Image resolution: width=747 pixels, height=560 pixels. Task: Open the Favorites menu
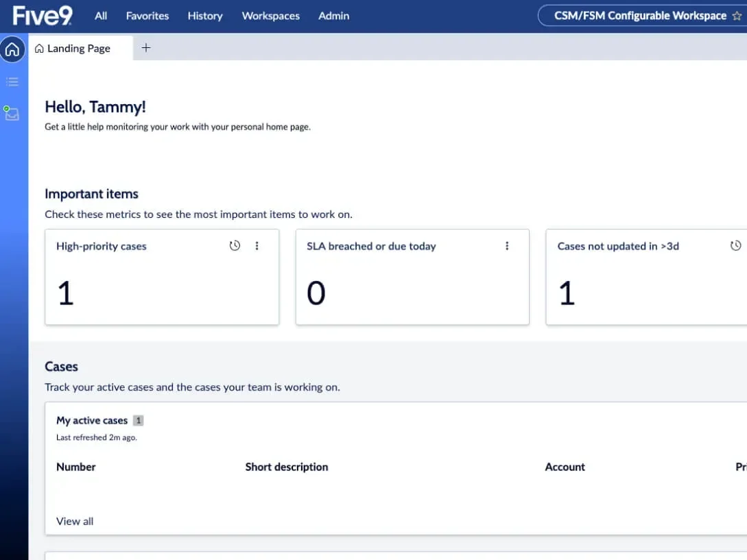point(147,16)
